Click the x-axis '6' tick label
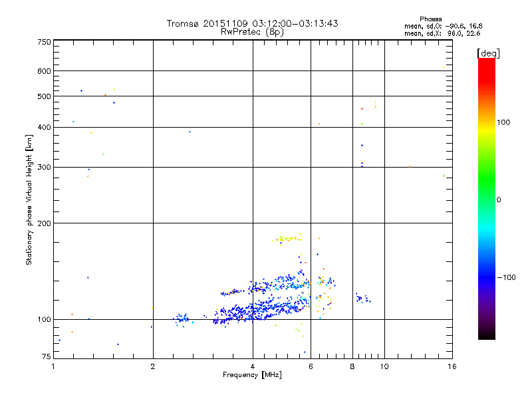 tap(311, 366)
